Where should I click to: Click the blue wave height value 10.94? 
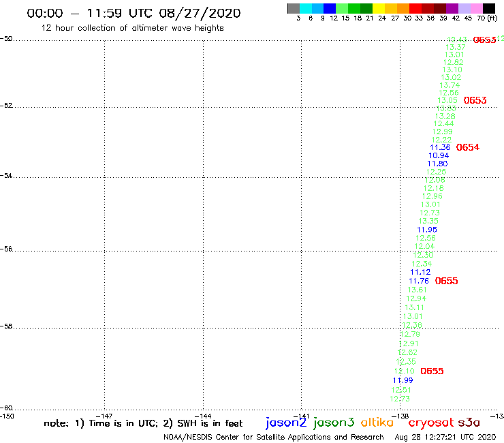point(439,155)
